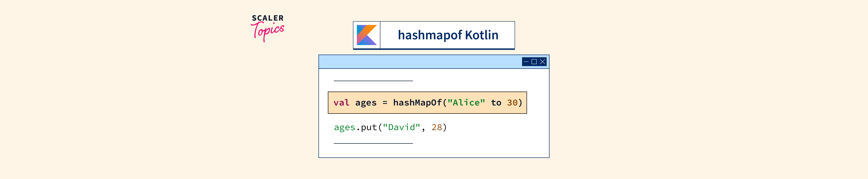Click the ".put" method call

click(367, 127)
